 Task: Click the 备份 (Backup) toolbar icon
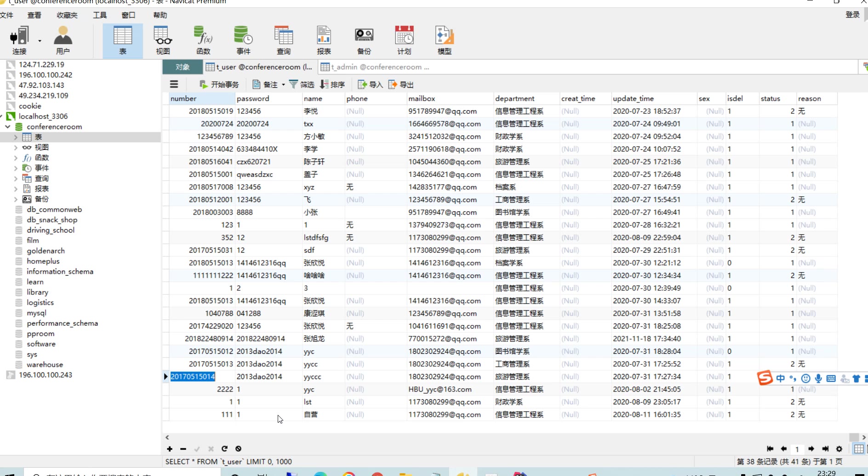pos(364,40)
